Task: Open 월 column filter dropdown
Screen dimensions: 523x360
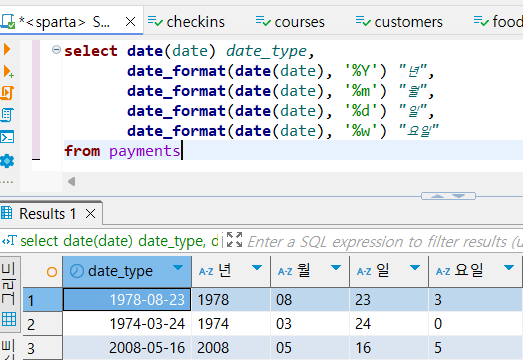Action: point(336,268)
